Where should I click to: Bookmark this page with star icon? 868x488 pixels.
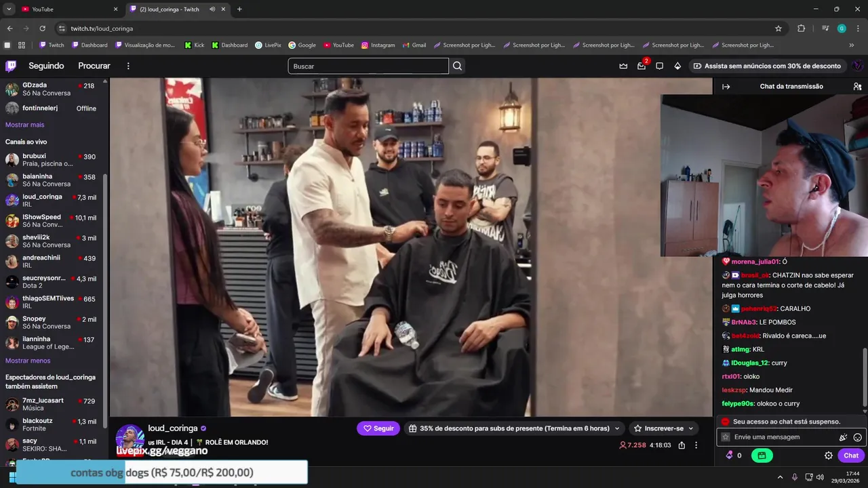[778, 28]
